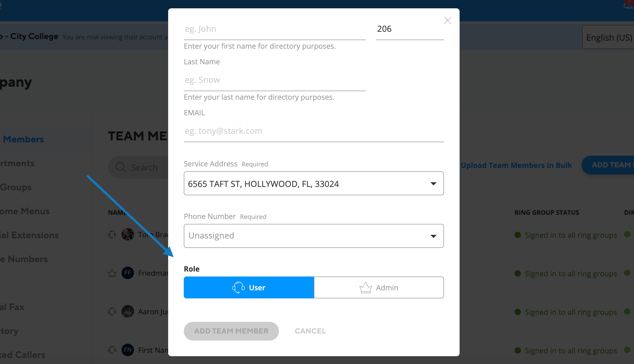The width and height of the screenshot is (634, 364).
Task: Close the add team member dialog
Action: [x=447, y=20]
